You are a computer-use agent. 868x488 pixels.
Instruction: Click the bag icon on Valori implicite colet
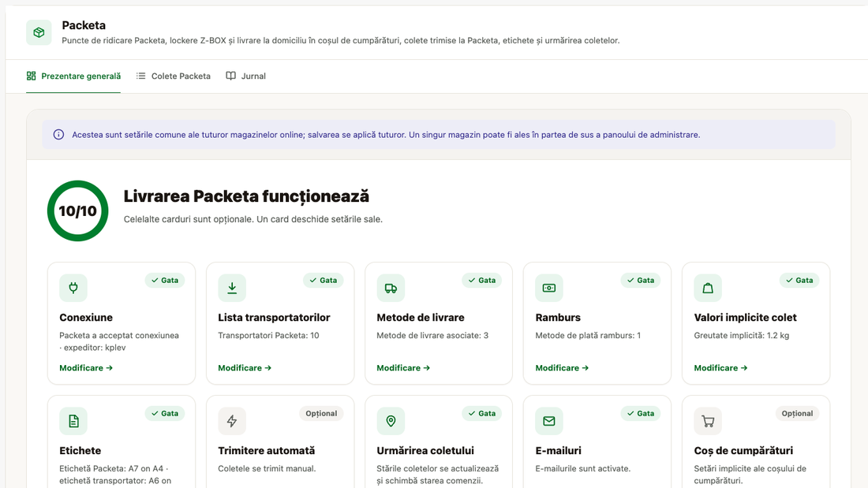pyautogui.click(x=708, y=288)
